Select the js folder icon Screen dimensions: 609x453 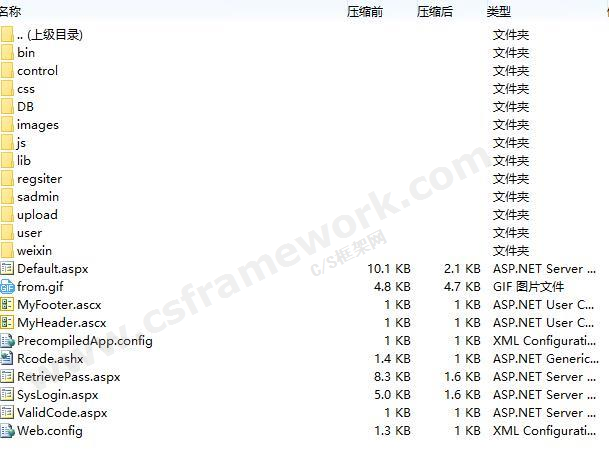click(7, 143)
